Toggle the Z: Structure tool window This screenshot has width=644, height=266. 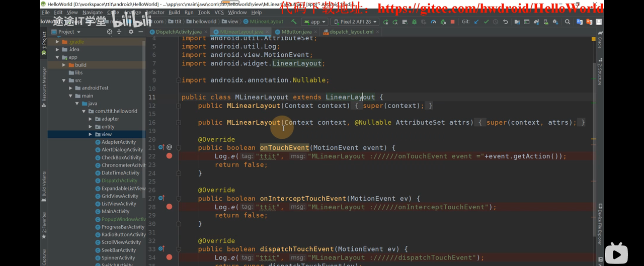coord(600,72)
